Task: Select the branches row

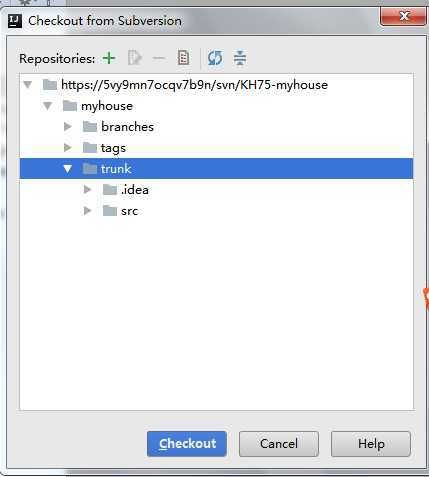Action: [x=216, y=127]
